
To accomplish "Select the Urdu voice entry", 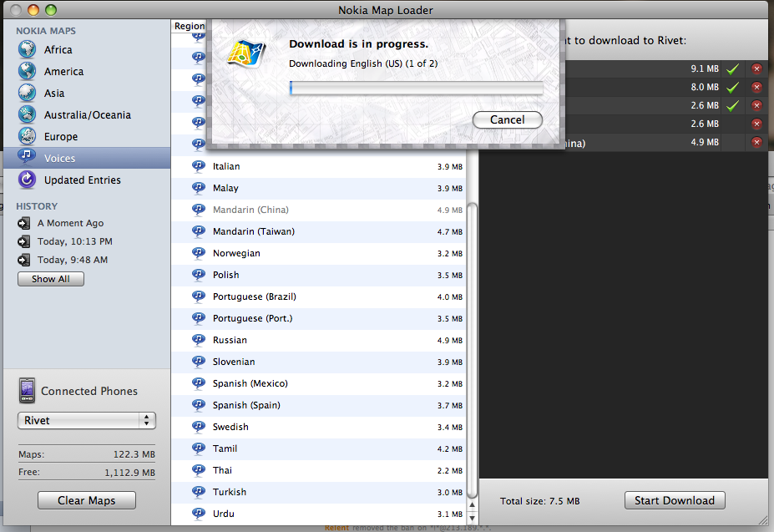I will click(318, 514).
